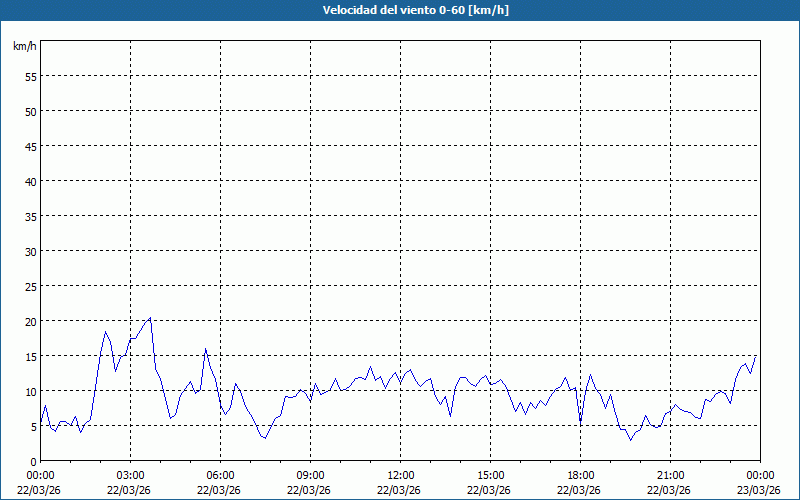Select the 18:00 time label
The image size is (800, 500).
pos(580,475)
